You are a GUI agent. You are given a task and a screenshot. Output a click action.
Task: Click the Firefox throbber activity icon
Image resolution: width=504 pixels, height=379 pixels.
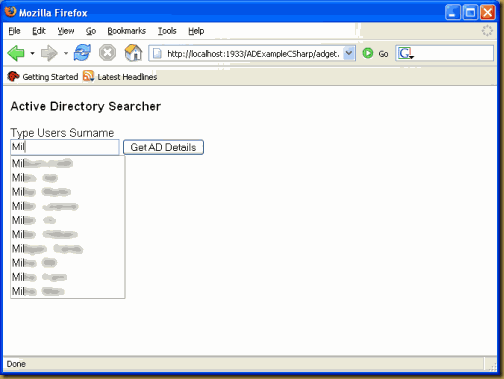[487, 31]
